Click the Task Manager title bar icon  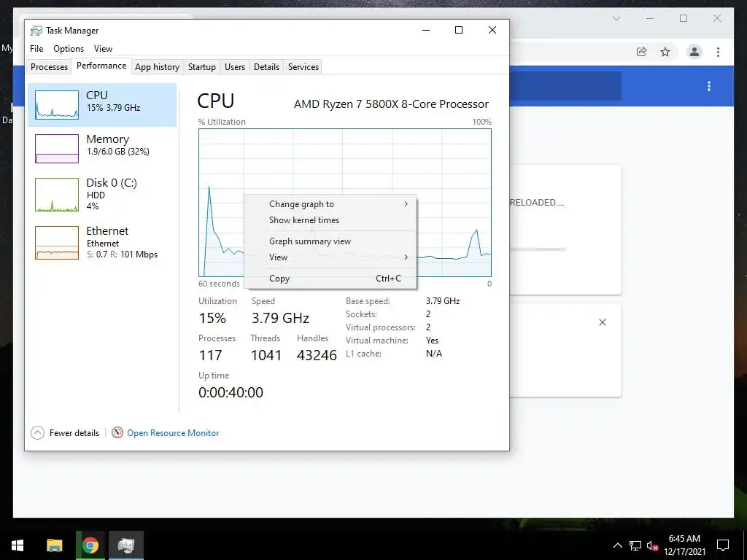(x=36, y=31)
